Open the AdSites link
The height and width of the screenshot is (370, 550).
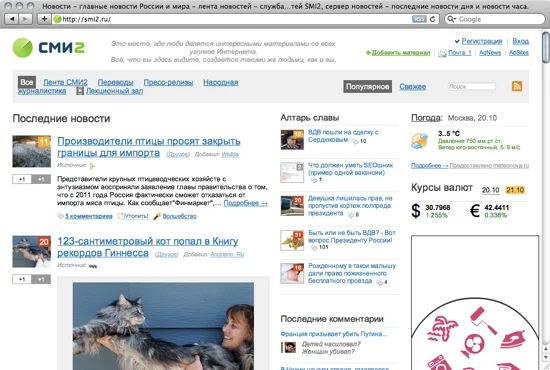pyautogui.click(x=519, y=53)
